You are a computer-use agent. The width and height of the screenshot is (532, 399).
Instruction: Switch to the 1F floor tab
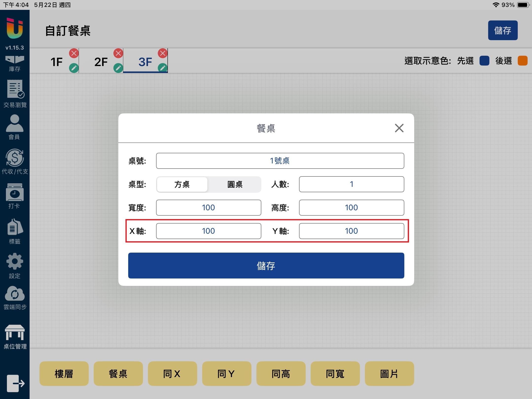[56, 62]
